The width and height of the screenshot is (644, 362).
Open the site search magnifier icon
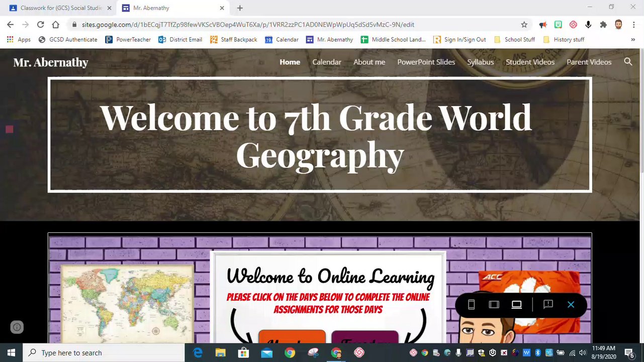pos(628,62)
